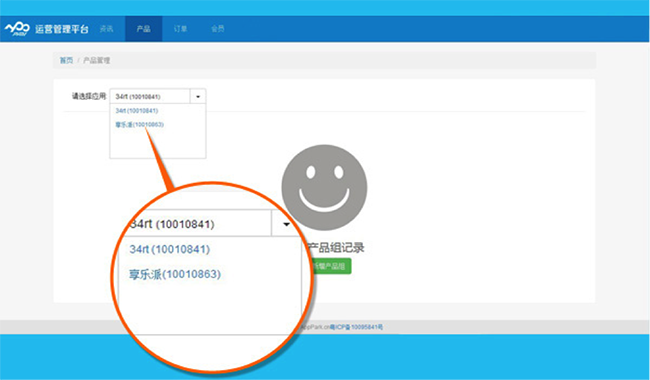Choose 享乐派(10010863) option in small dropdown list
650x380 pixels.
pos(140,124)
